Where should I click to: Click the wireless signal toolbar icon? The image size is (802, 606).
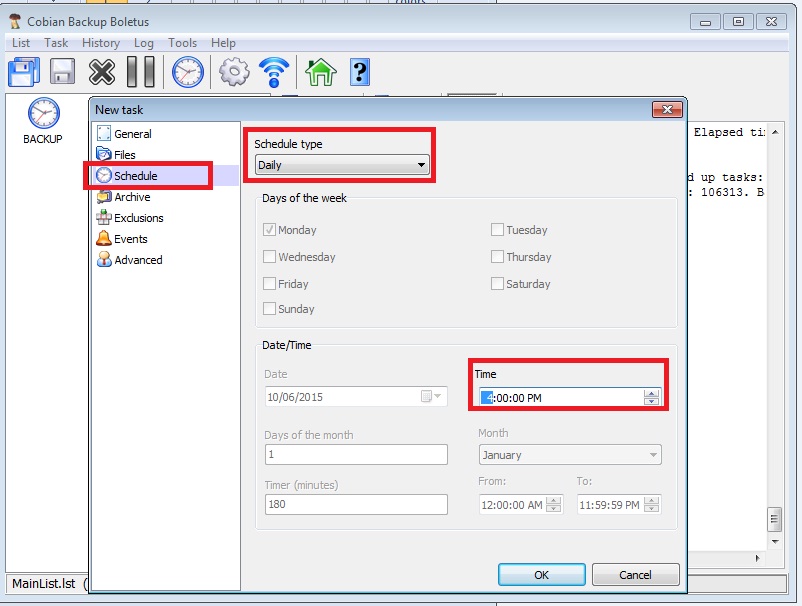(274, 72)
